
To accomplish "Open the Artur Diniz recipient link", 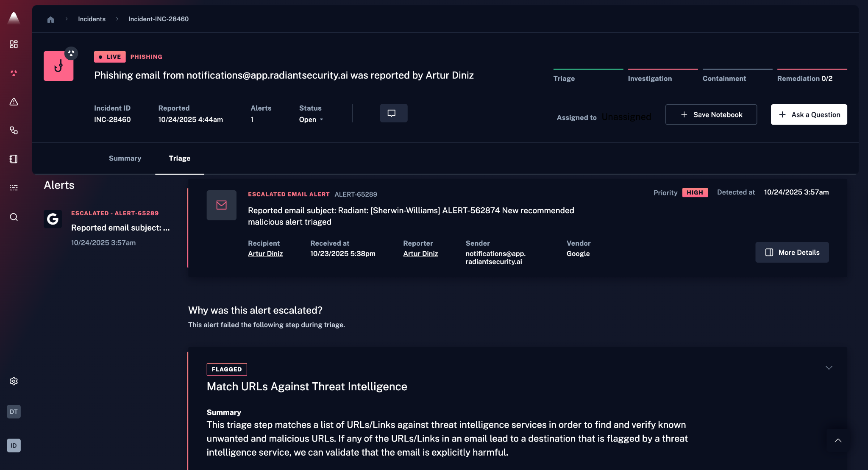I will [265, 253].
